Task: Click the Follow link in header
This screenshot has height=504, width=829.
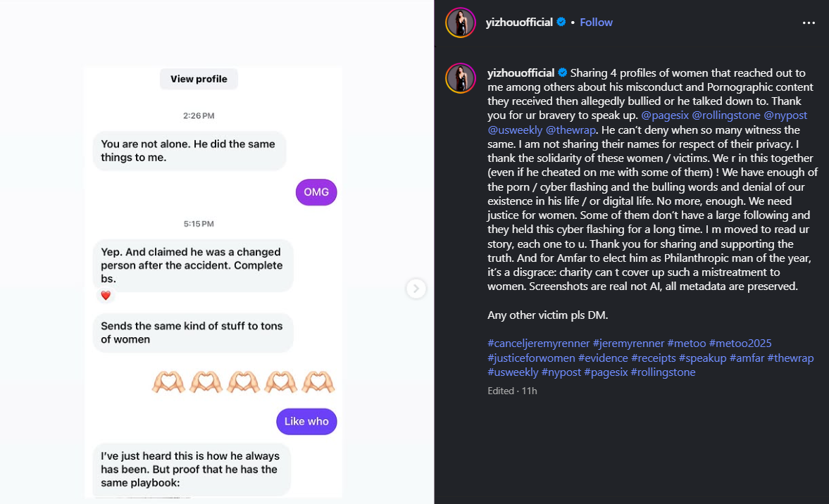Action: click(x=596, y=23)
